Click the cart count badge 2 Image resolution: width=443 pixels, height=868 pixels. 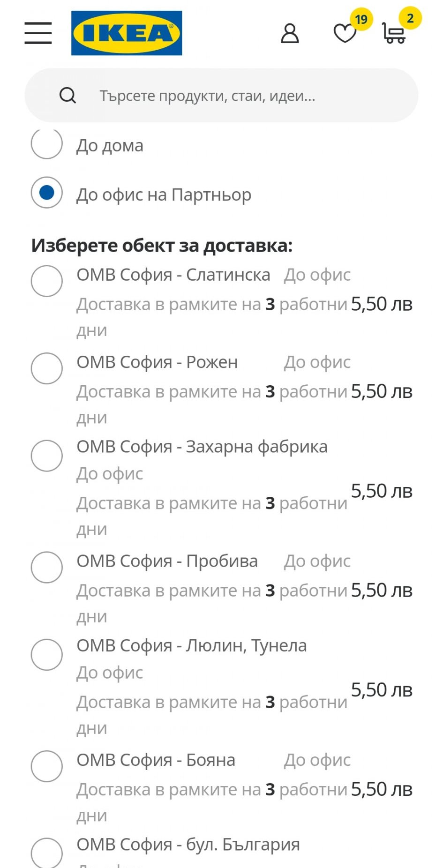[x=410, y=18]
